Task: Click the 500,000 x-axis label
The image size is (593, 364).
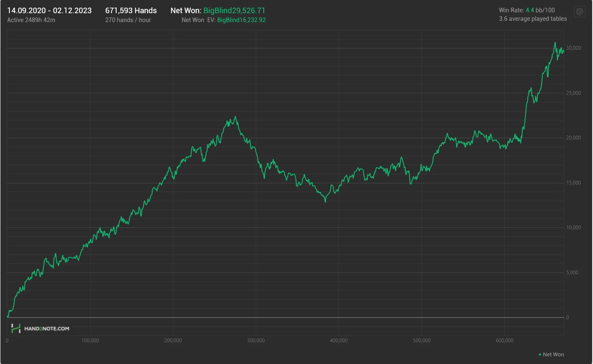Action: [x=421, y=341]
